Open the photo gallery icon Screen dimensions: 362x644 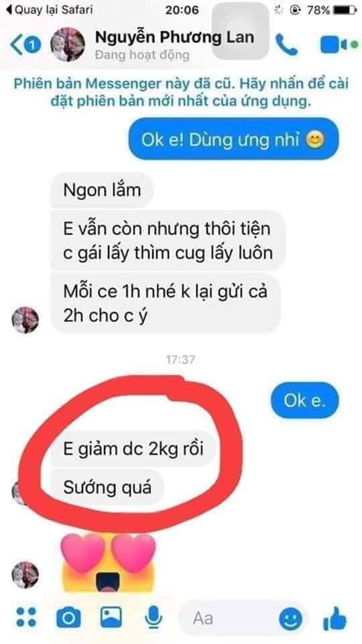coord(111,617)
